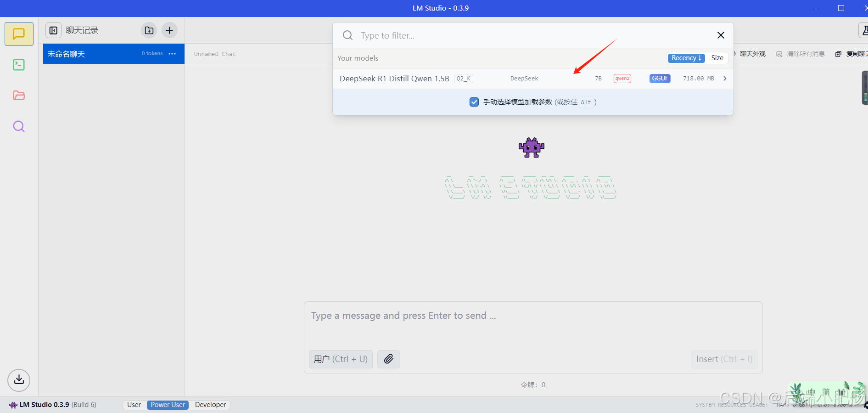The image size is (868, 413).
Task: Click the 用户 (Ctrl + U) role button
Action: point(341,359)
